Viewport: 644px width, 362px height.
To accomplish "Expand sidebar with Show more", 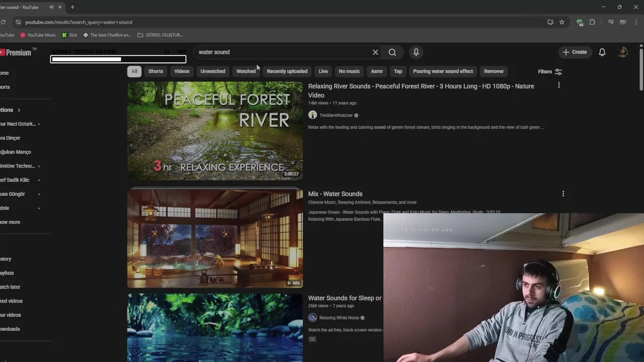I will point(10,222).
